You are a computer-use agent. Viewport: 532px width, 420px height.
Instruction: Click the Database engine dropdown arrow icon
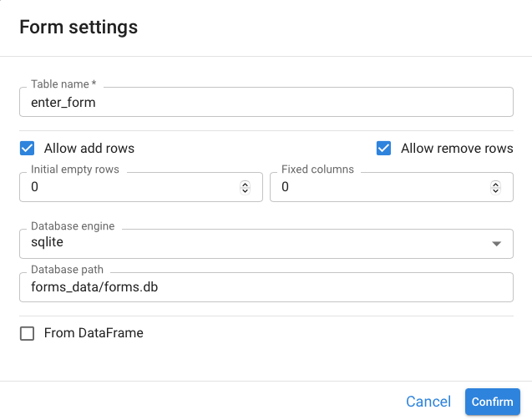[496, 244]
